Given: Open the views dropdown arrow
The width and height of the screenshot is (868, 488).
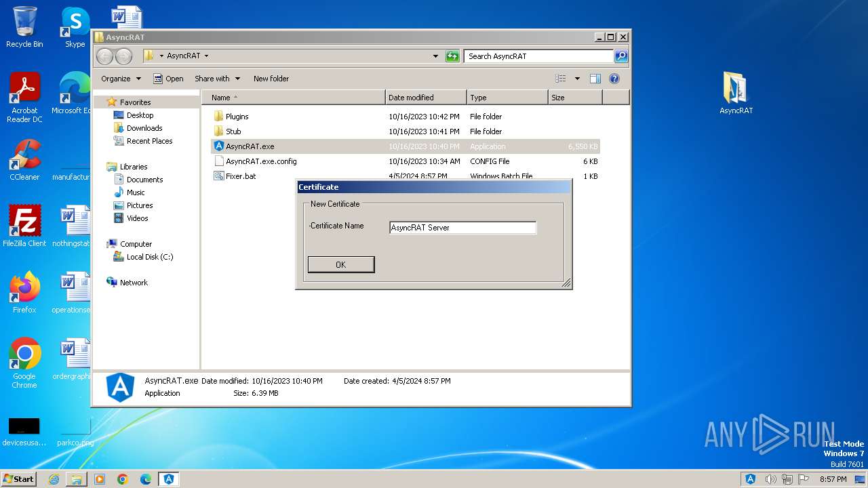Looking at the screenshot, I should tap(577, 79).
